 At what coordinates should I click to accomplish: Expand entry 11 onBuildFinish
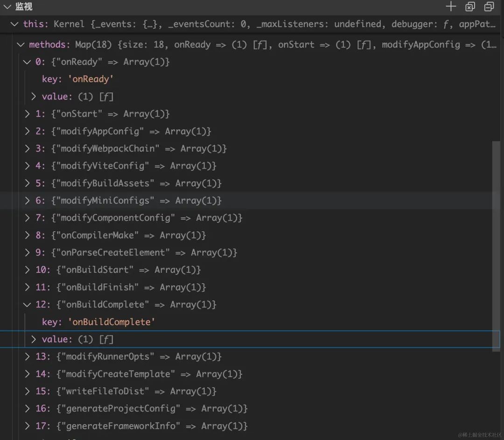tap(27, 287)
